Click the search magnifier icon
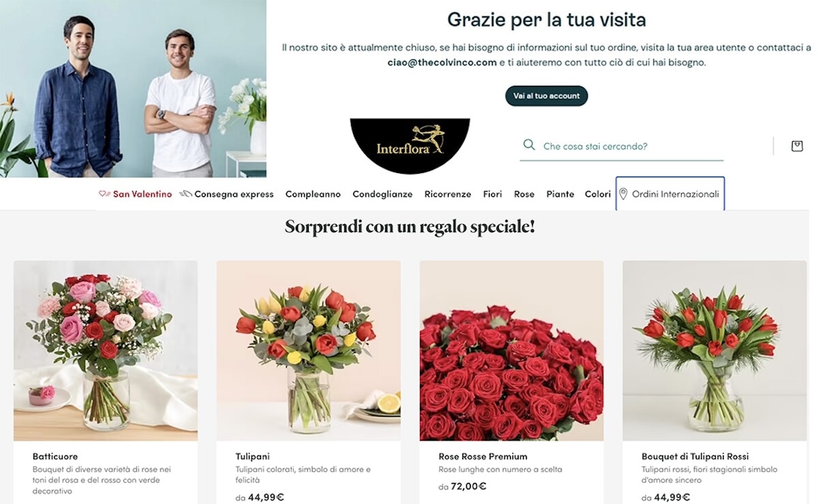 click(x=529, y=145)
